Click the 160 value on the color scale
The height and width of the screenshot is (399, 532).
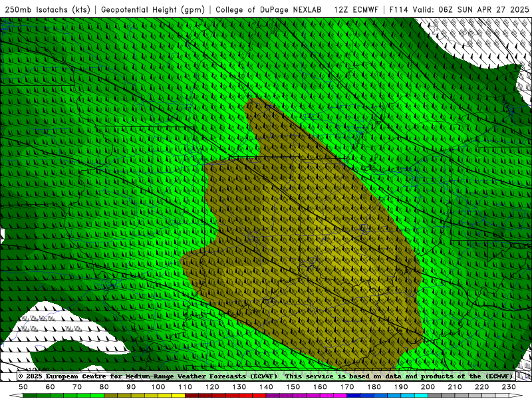point(320,387)
